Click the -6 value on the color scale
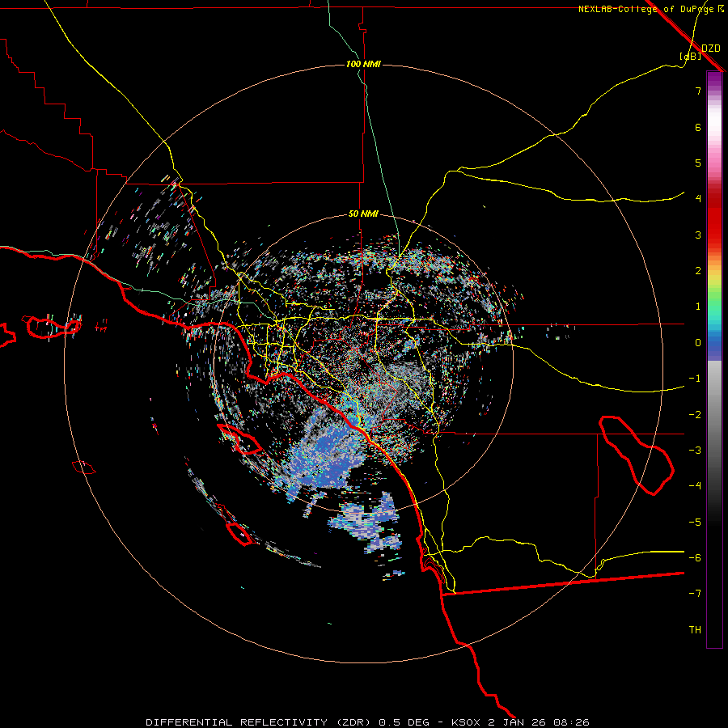The width and height of the screenshot is (728, 728). pos(695,558)
